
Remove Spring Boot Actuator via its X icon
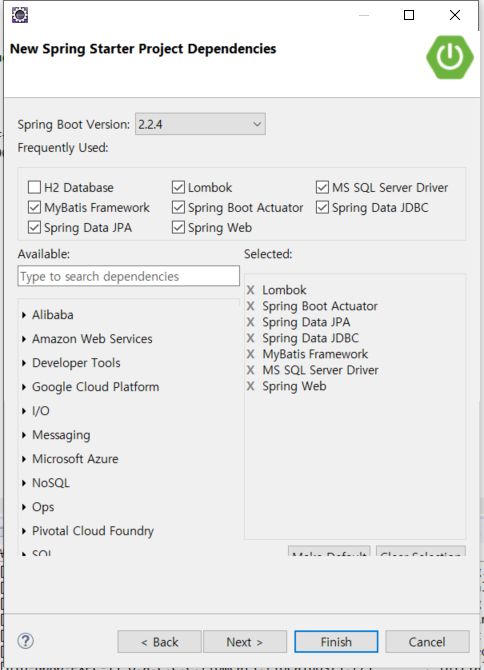click(x=250, y=306)
